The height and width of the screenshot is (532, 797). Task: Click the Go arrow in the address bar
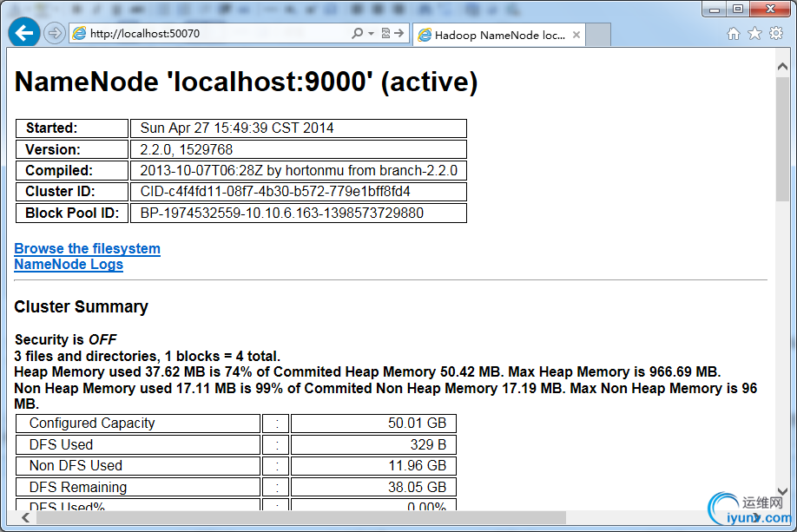(x=399, y=34)
